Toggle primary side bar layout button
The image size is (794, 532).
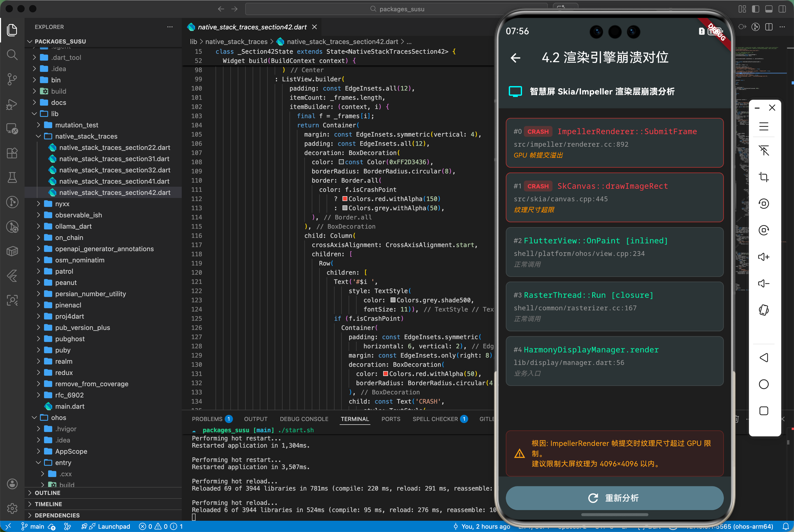[755, 9]
